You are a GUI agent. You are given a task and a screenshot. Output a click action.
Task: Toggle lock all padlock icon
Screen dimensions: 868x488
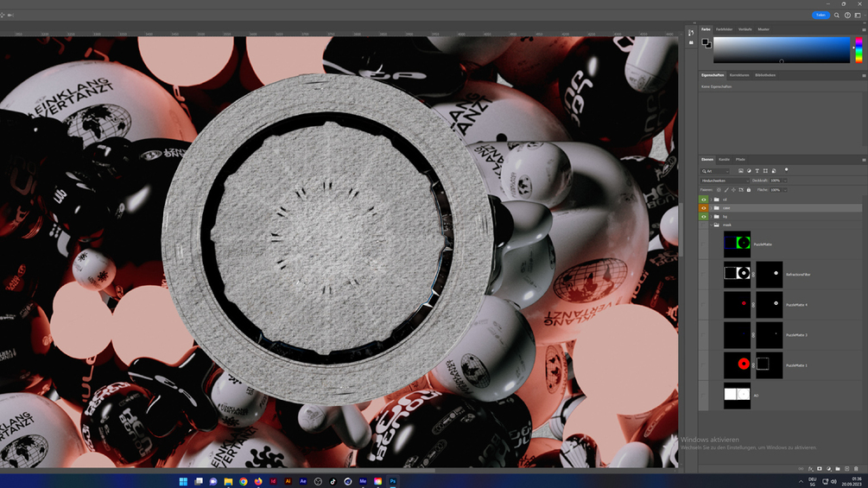(x=749, y=190)
